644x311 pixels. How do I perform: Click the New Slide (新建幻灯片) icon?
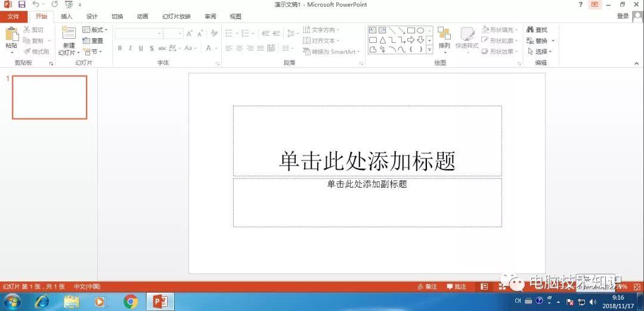click(x=69, y=33)
